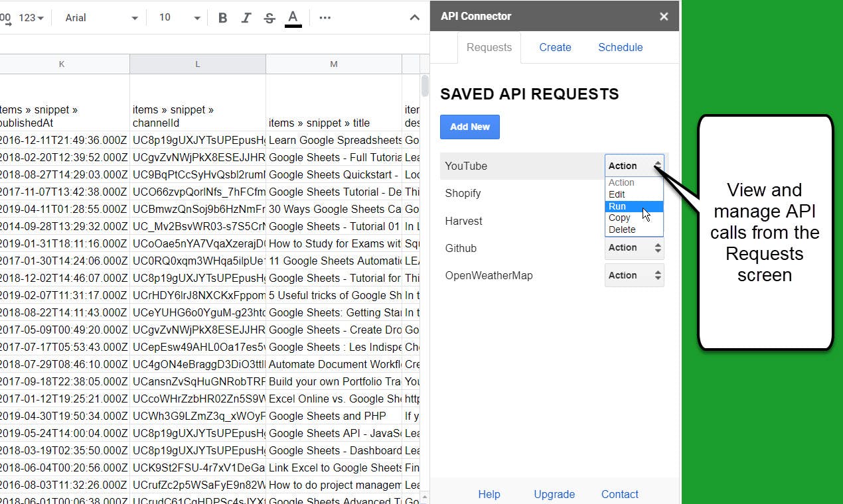Close the API Connector sidebar
Viewport: 843px width, 504px height.
[x=664, y=17]
